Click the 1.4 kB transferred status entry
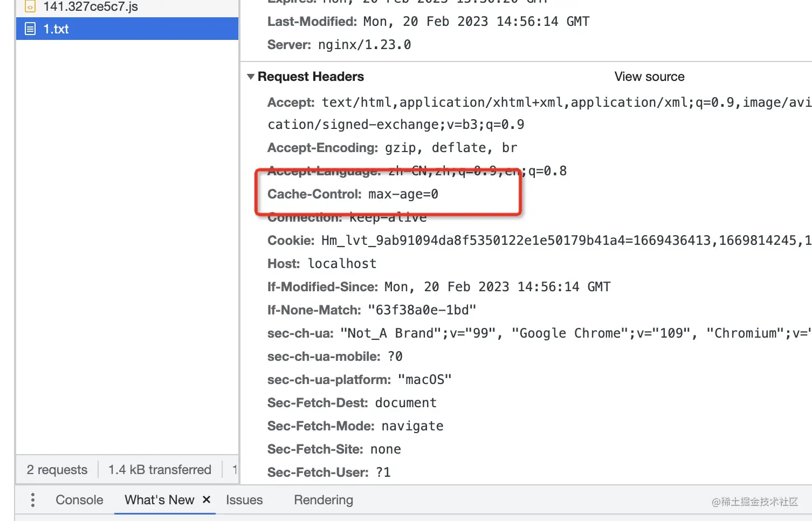The image size is (812, 521). tap(160, 470)
